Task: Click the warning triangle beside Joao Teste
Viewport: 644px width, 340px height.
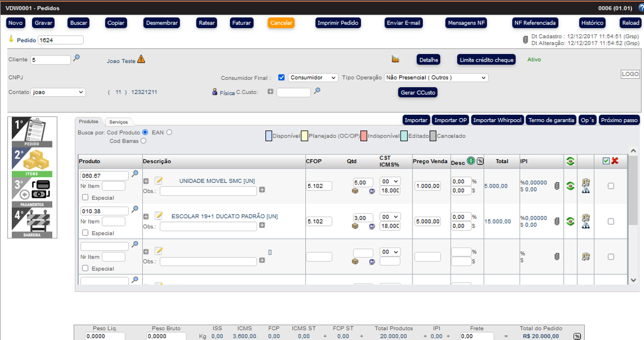Action: tap(141, 59)
